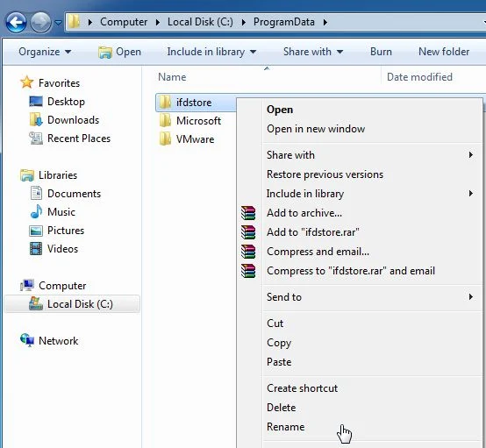Open the Share with toolbar dropdown
The image size is (486, 448).
[313, 52]
